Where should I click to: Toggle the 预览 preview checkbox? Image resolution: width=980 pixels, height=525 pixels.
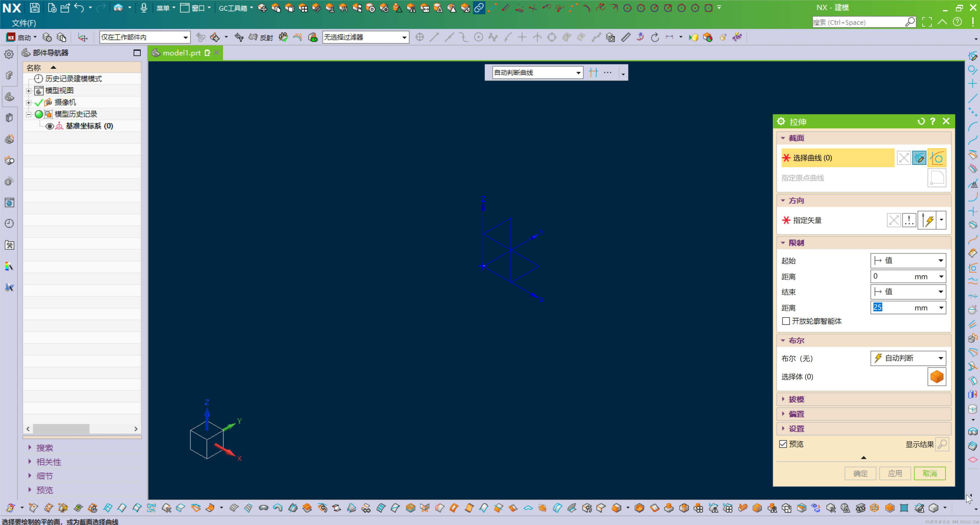[783, 444]
